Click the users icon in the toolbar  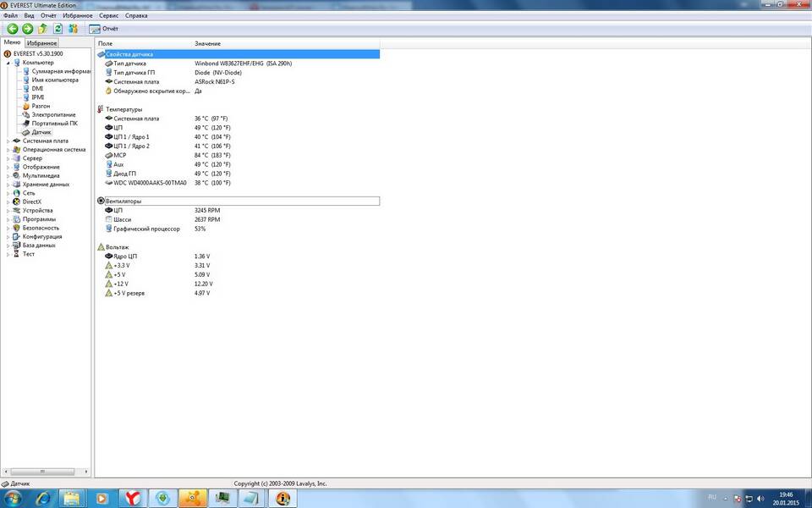click(74, 29)
